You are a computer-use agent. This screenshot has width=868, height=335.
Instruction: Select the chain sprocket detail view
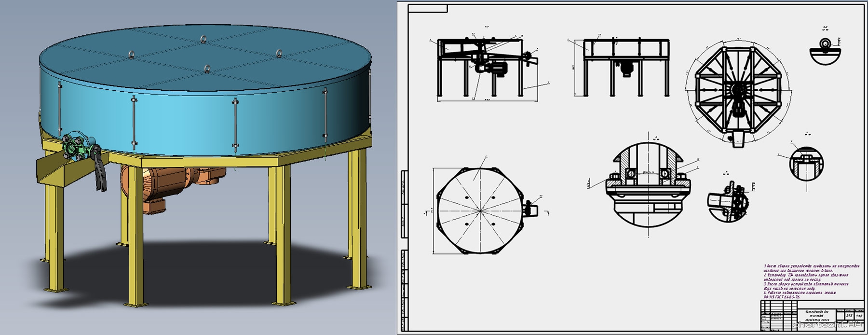[728, 200]
